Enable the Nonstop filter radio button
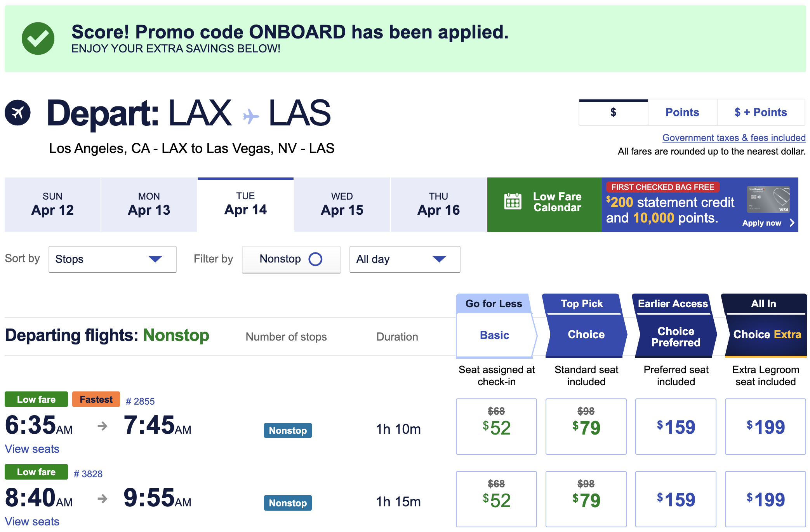This screenshot has width=810, height=532. [315, 259]
